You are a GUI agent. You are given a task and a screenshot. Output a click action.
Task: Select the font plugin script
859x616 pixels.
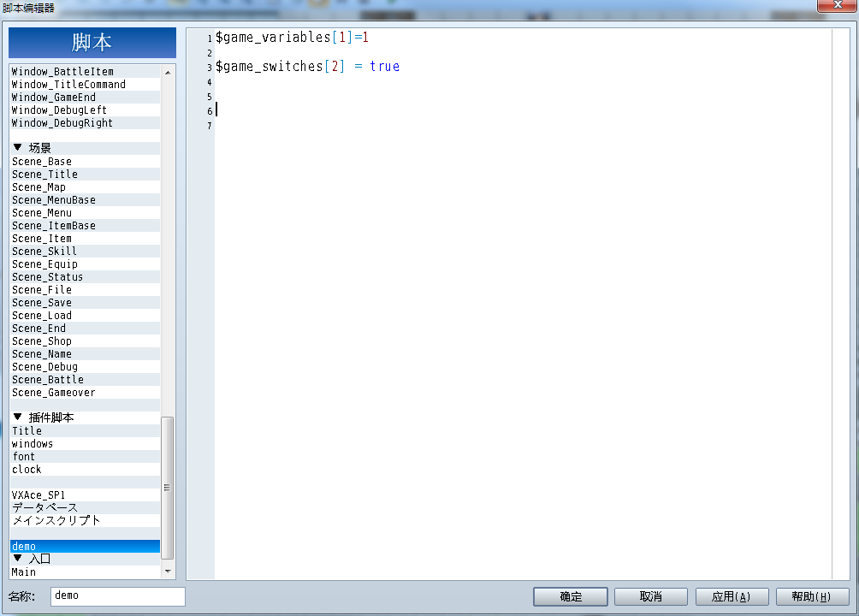tap(85, 457)
